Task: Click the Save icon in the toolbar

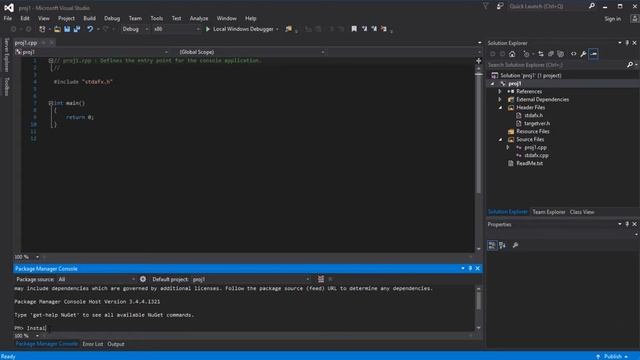Action: point(67,29)
